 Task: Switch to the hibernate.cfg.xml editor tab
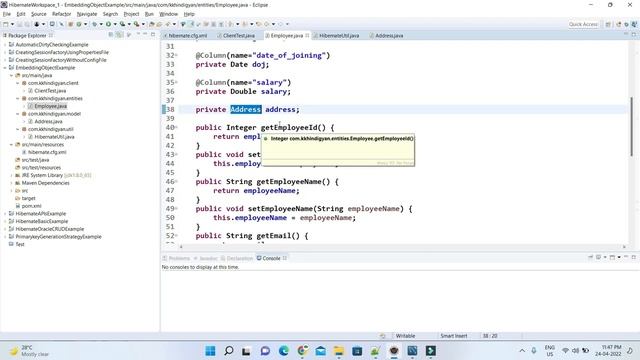(x=187, y=36)
